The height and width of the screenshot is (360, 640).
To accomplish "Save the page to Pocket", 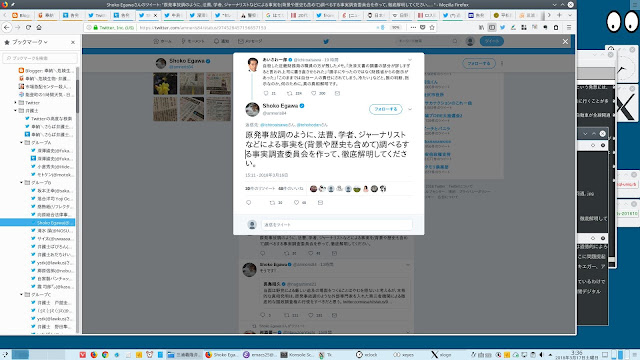I will 422,27.
